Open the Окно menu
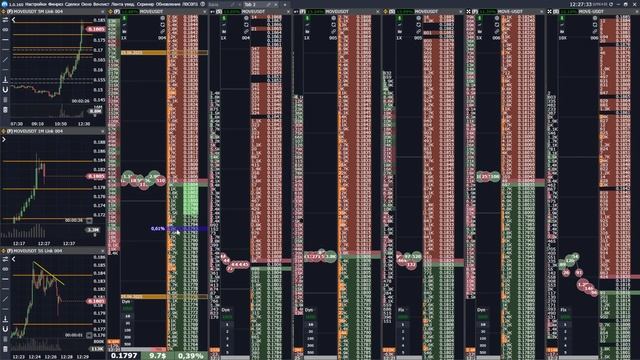This screenshot has height=360, width=640. (86, 4)
